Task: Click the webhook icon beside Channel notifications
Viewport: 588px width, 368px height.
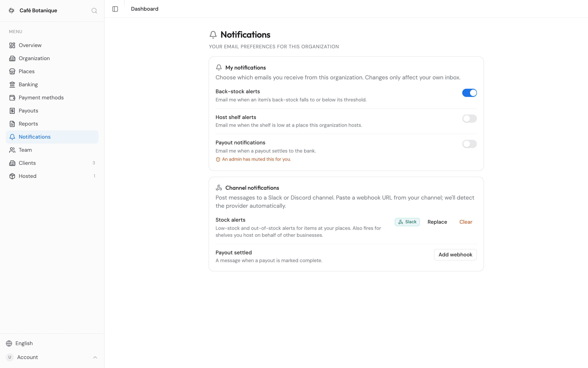Action: [x=219, y=188]
